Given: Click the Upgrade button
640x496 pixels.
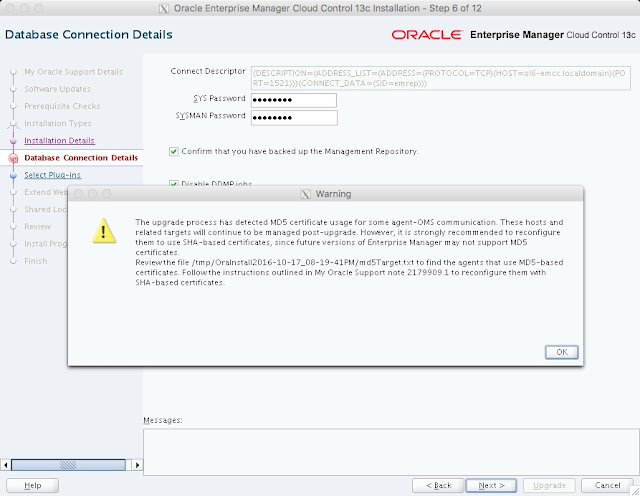Looking at the screenshot, I should pos(549,485).
